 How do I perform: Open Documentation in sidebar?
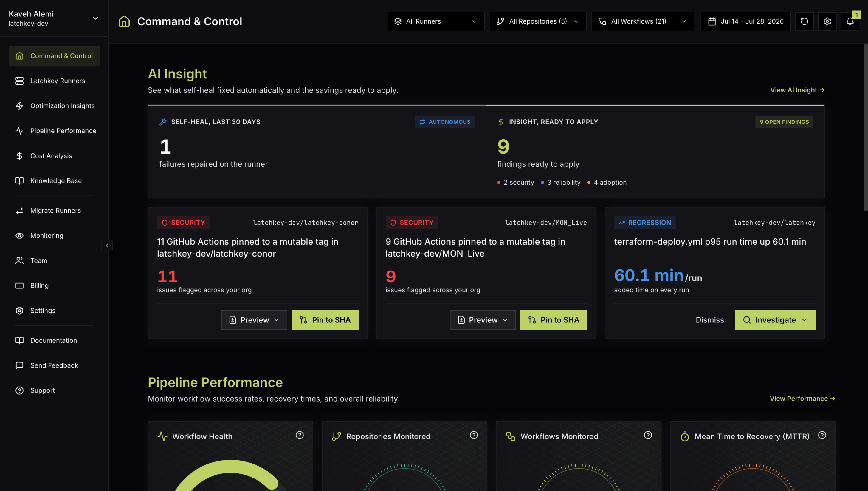[54, 341]
